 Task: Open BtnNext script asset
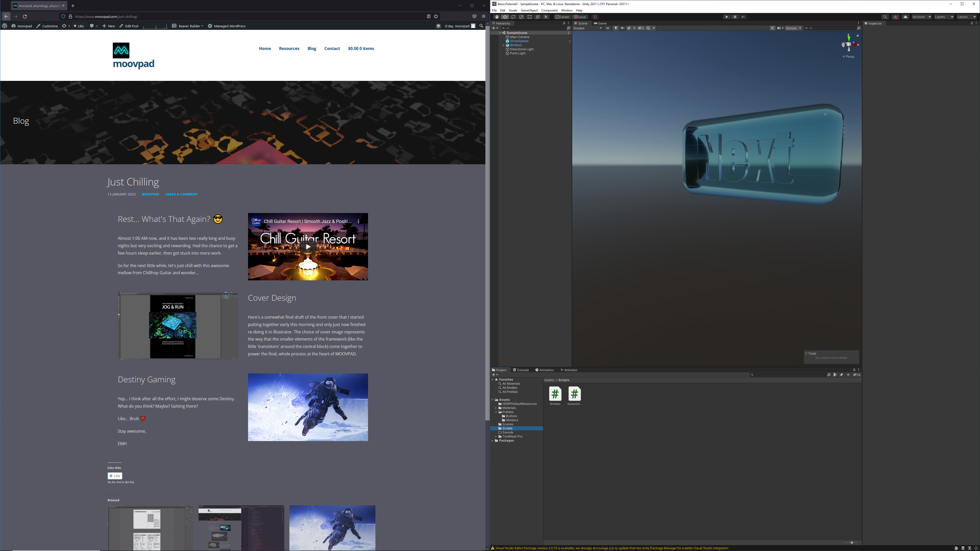click(x=555, y=396)
